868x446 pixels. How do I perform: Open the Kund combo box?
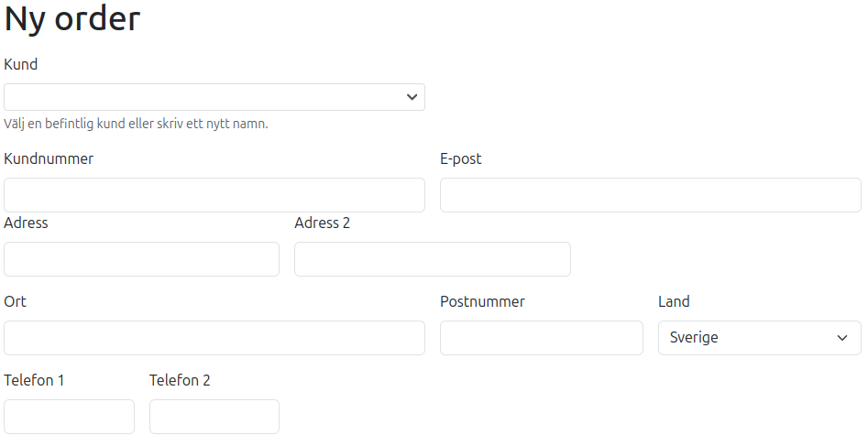click(214, 97)
